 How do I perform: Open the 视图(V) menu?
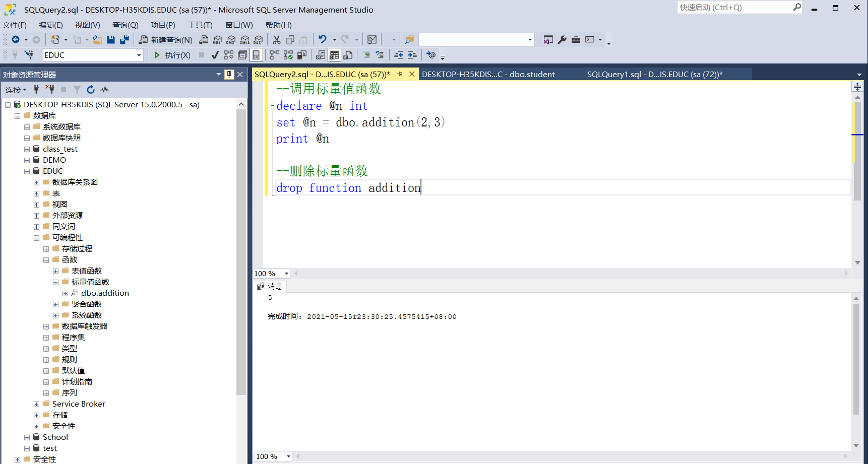pyautogui.click(x=87, y=25)
